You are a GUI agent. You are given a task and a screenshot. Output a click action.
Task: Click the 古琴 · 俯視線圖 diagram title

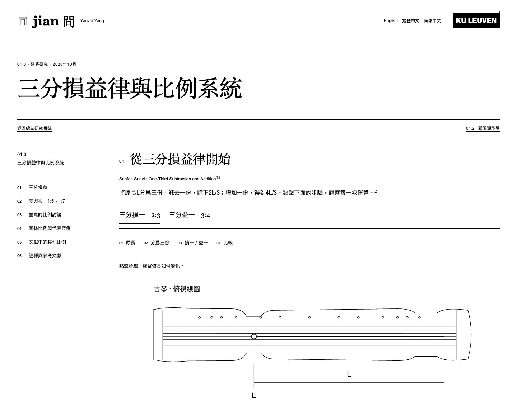coord(177,289)
